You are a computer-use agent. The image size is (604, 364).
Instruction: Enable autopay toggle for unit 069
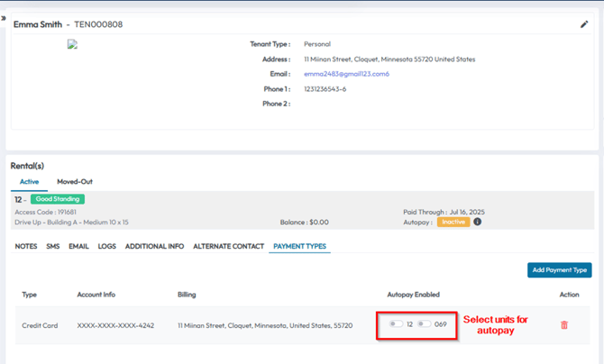(424, 324)
